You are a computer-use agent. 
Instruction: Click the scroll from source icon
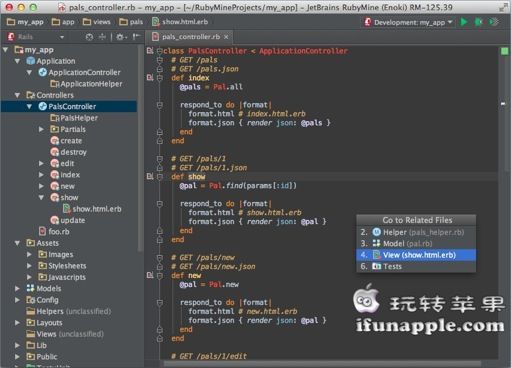coord(89,37)
